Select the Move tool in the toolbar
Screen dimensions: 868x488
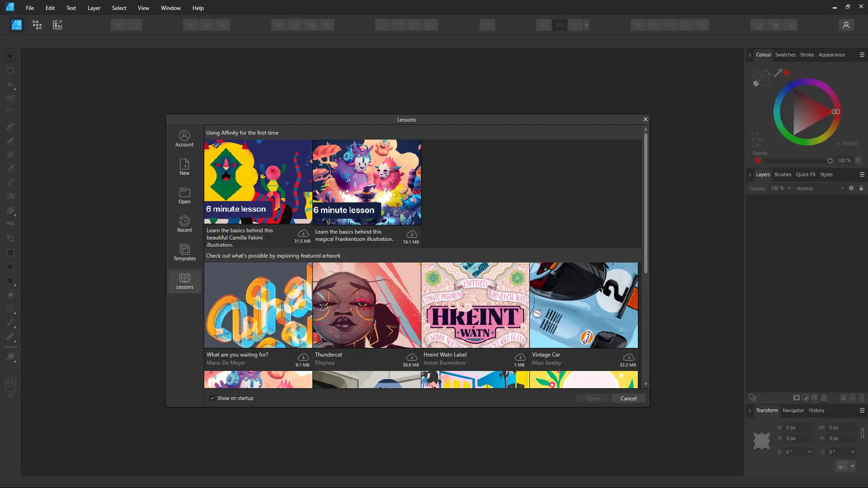(x=10, y=56)
